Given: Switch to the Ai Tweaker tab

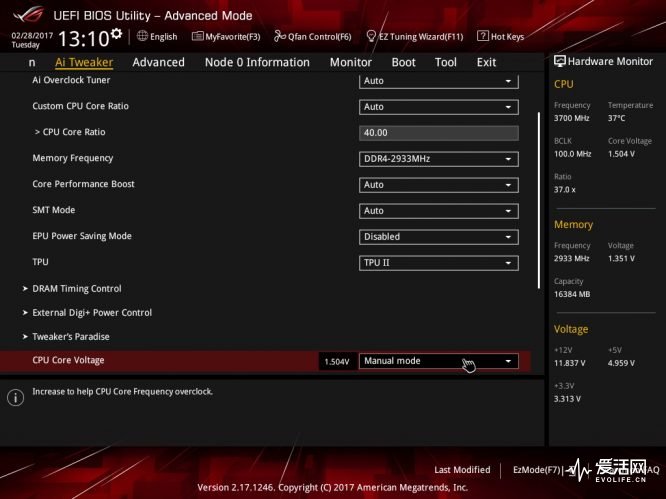Looking at the screenshot, I should pyautogui.click(x=84, y=62).
